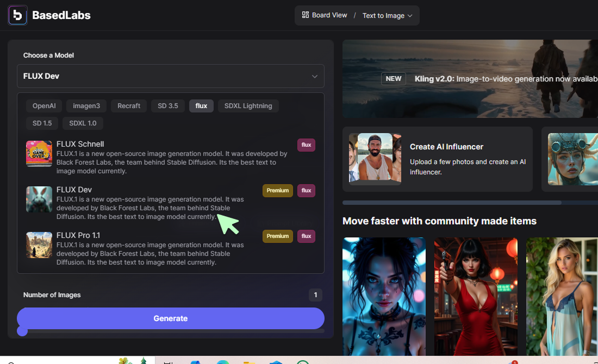This screenshot has width=598, height=364.
Task: Select the imagen3 model tab
Action: coord(86,106)
